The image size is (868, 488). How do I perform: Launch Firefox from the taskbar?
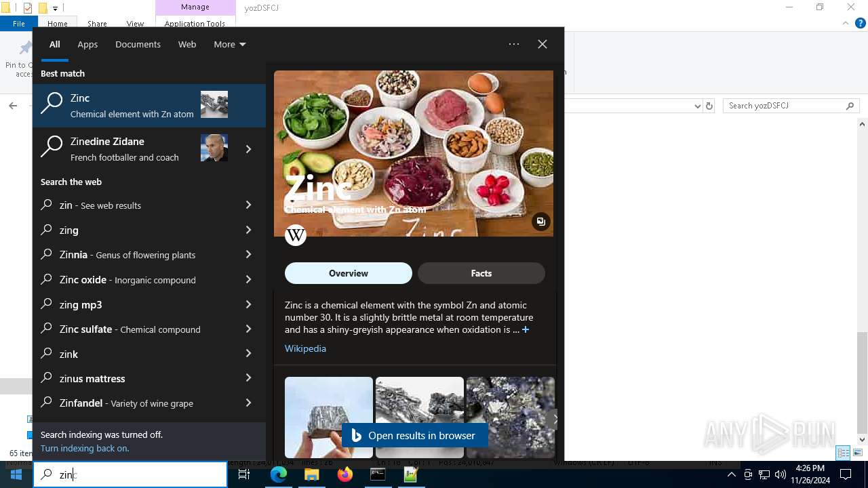[x=345, y=474]
